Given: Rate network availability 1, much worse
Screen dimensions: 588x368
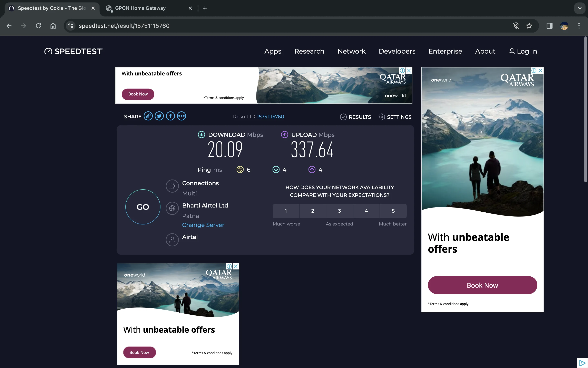Looking at the screenshot, I should tap(286, 211).
